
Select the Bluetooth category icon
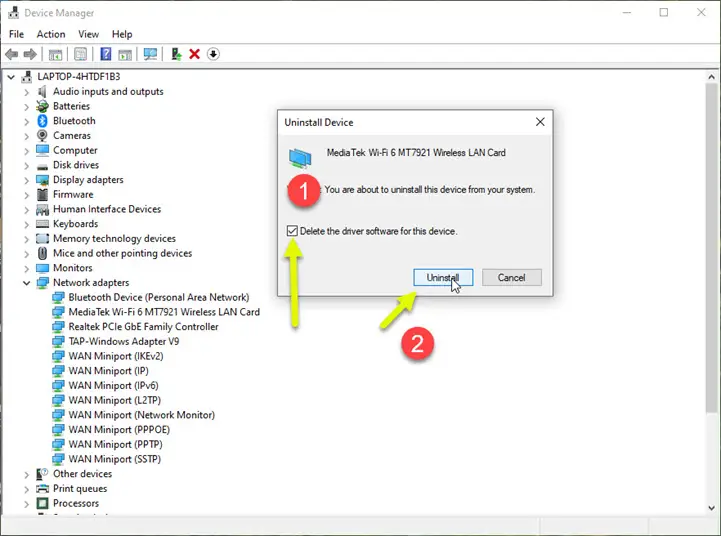point(42,121)
